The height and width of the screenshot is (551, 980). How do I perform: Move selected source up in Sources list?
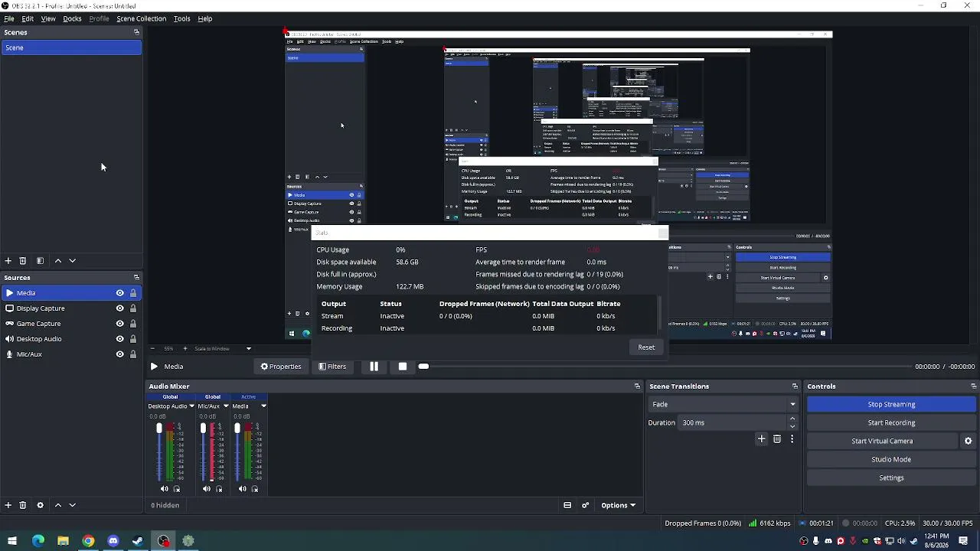tap(58, 505)
